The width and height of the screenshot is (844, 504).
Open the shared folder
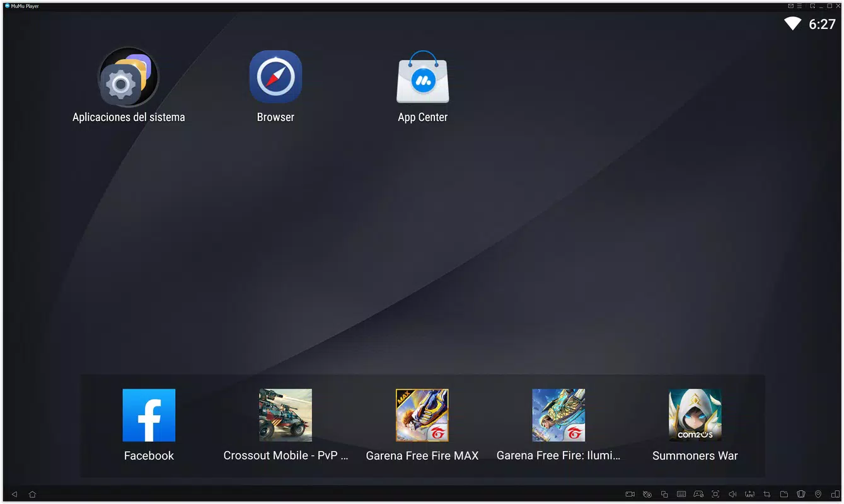coord(784,495)
